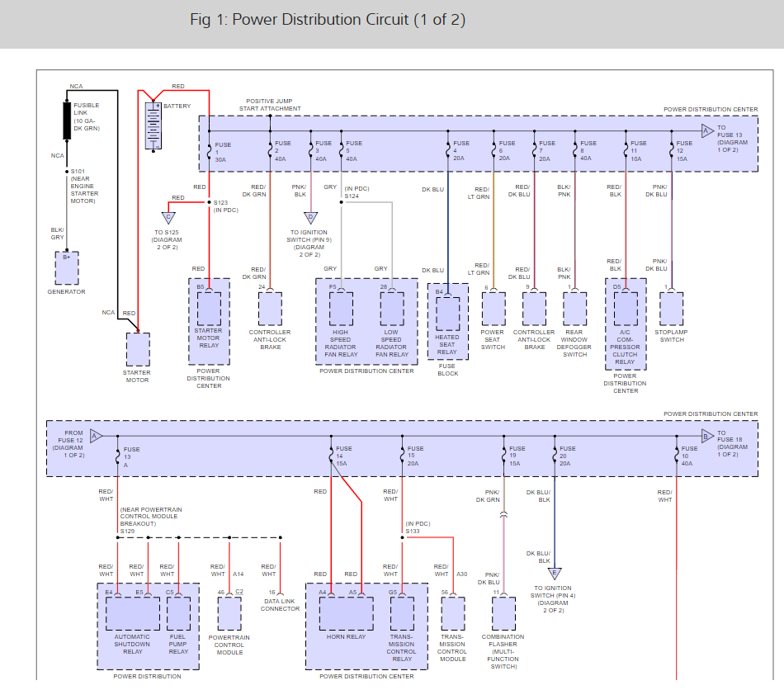Click the Starter Motor Relay box
The width and height of the screenshot is (784, 690).
(209, 309)
